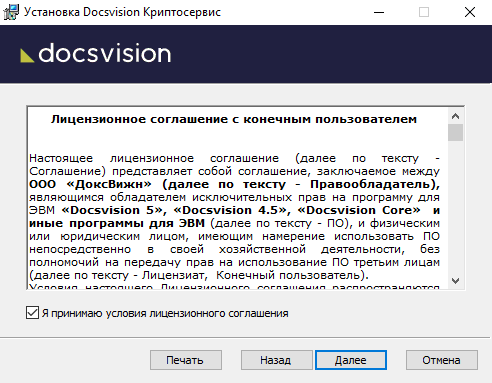Click the bold text 'ООО «ДоксВижн»'
The height and width of the screenshot is (383, 492).
(90, 184)
